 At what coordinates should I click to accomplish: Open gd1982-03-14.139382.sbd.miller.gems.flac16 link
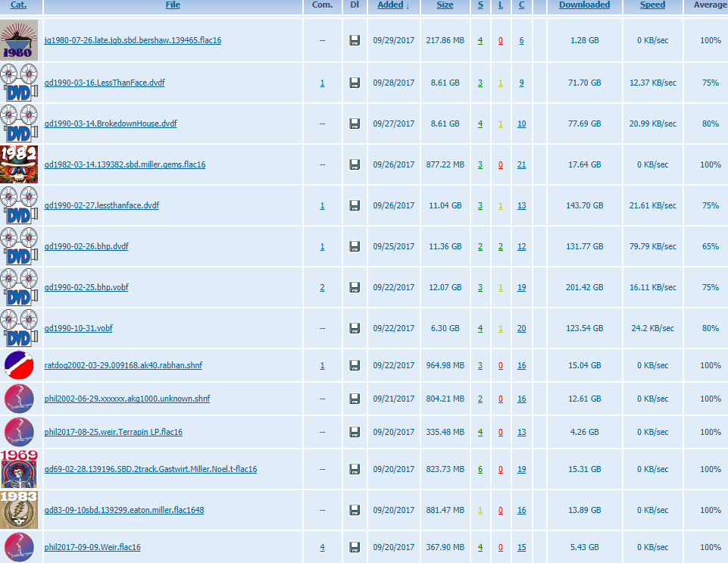coord(125,164)
